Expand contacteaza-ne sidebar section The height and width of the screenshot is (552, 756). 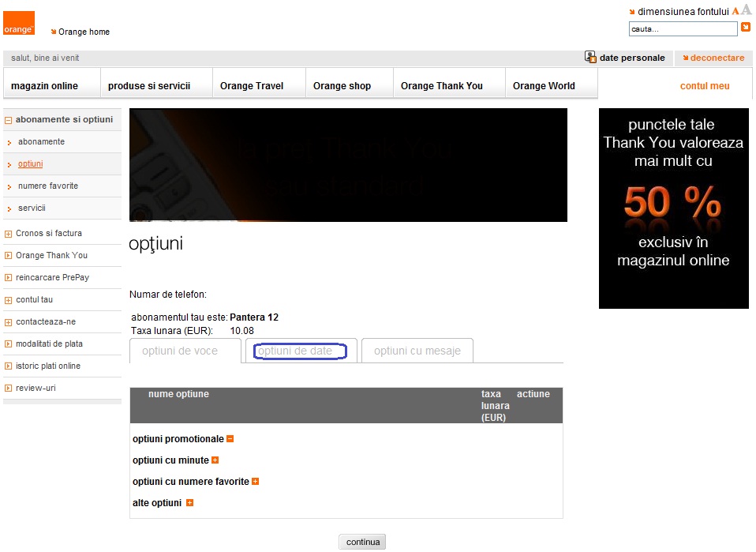pos(8,322)
